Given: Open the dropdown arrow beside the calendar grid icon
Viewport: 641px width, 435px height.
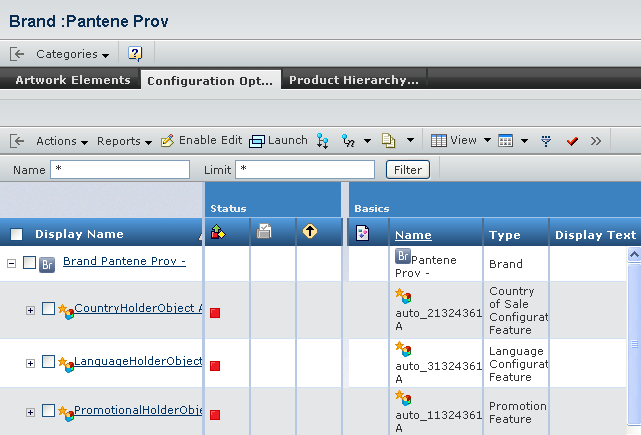Looking at the screenshot, I should click(x=524, y=141).
